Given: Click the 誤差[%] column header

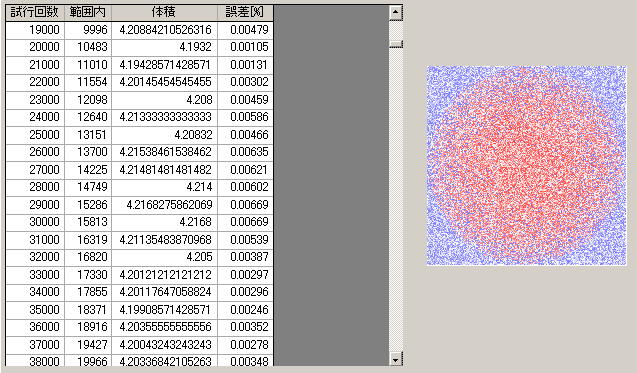Looking at the screenshot, I should click(245, 13).
